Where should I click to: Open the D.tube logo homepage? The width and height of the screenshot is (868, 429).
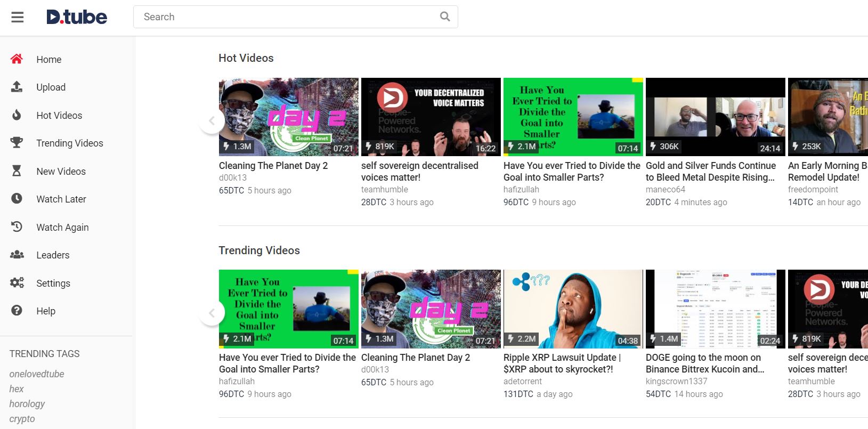77,17
